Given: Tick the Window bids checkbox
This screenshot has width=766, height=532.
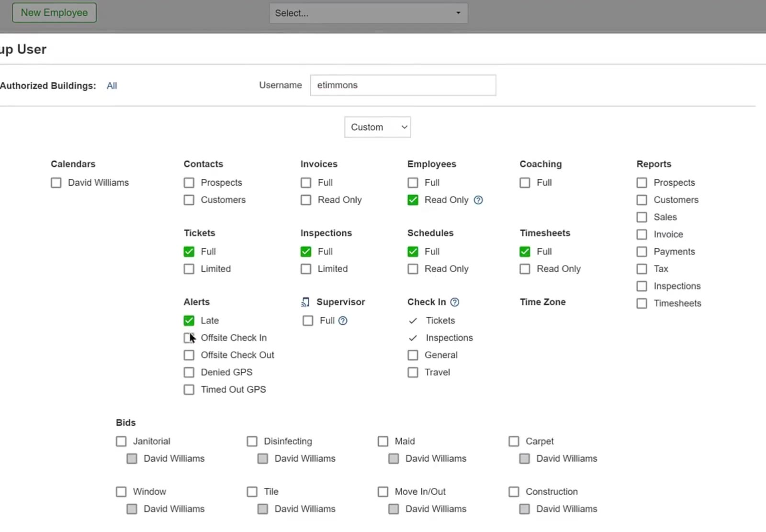Looking at the screenshot, I should pyautogui.click(x=121, y=492).
